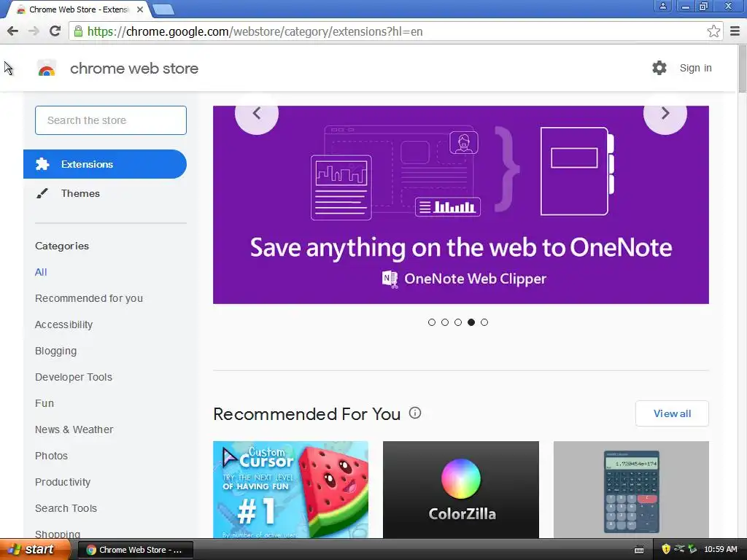Open the Fun category
Image resolution: width=747 pixels, height=560 pixels.
[44, 402]
